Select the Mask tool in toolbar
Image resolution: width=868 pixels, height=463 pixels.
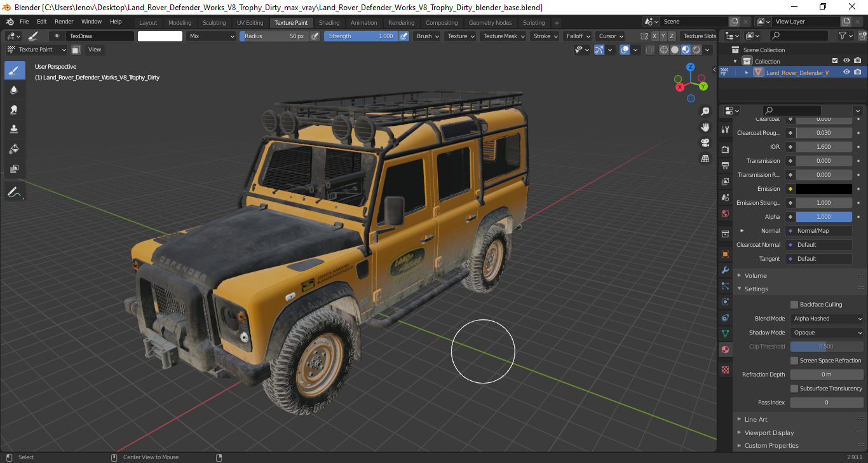coord(15,169)
